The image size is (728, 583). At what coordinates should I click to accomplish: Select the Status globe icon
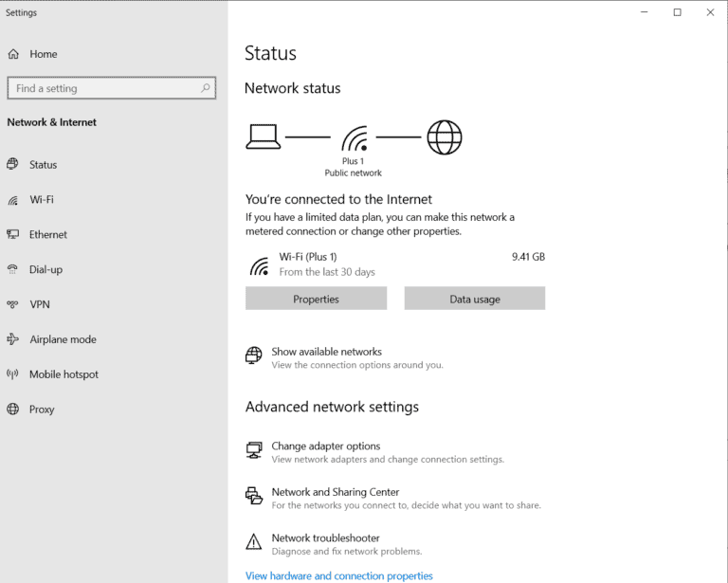tap(12, 164)
